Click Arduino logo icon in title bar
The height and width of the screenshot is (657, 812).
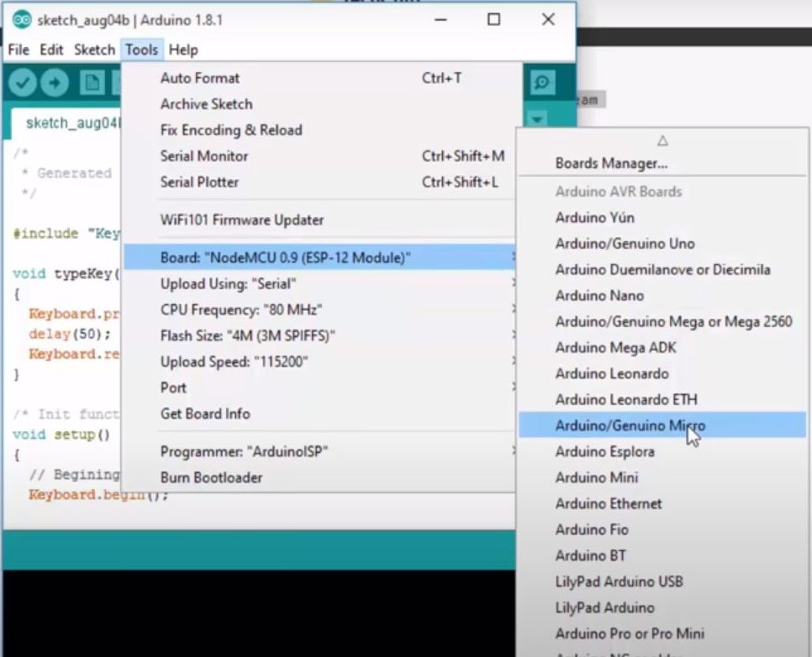(21, 19)
